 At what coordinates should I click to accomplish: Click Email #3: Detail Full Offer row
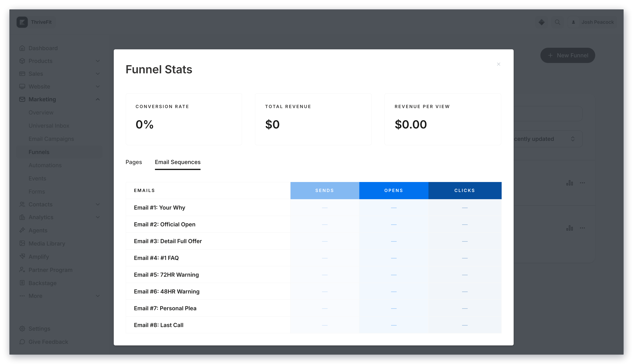[x=314, y=241]
